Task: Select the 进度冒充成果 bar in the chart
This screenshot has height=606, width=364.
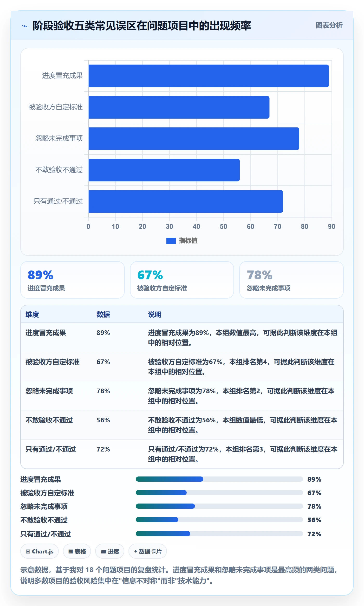Action: click(209, 76)
